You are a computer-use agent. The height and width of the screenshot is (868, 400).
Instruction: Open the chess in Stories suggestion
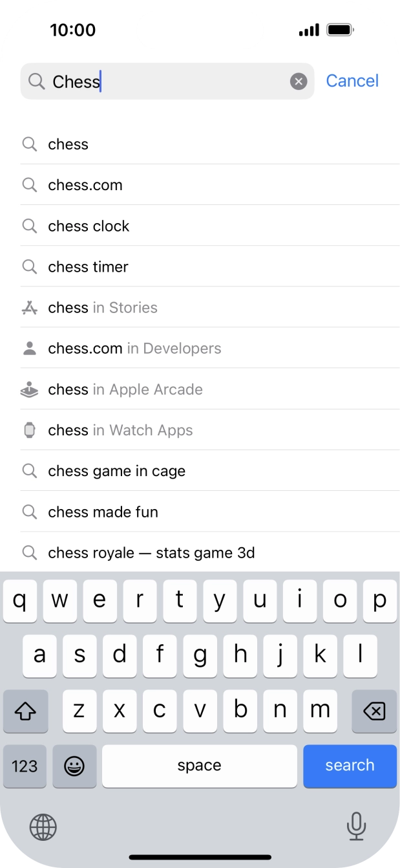(x=101, y=307)
